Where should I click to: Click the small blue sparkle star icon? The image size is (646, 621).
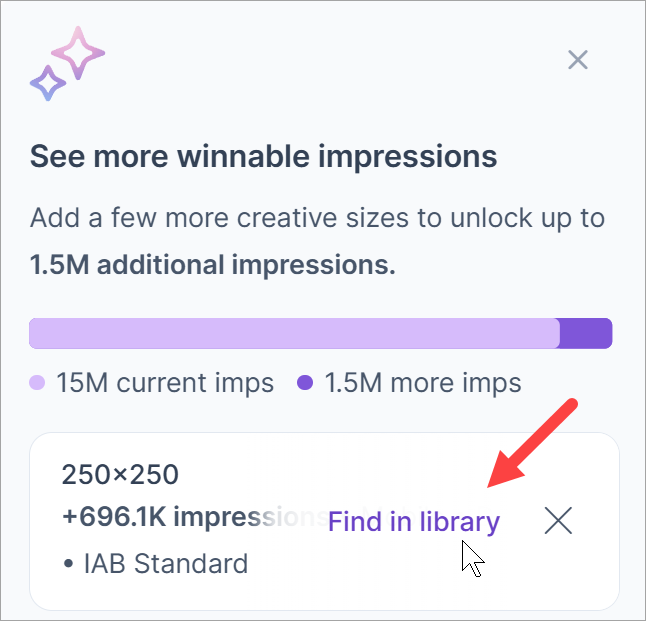(47, 83)
